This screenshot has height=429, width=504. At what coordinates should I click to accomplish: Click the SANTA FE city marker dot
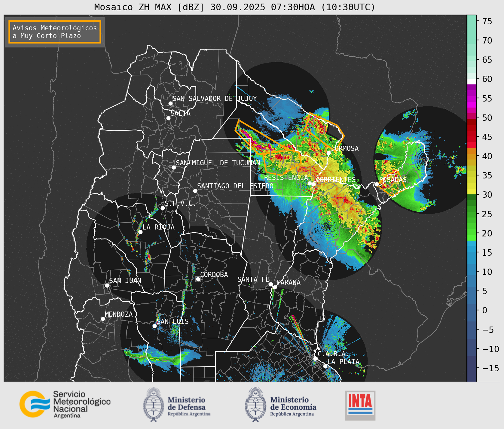pos(271,284)
